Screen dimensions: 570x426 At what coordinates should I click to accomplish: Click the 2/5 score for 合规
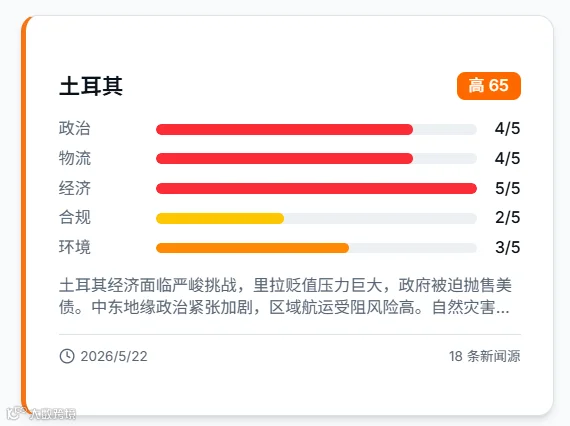(x=507, y=218)
